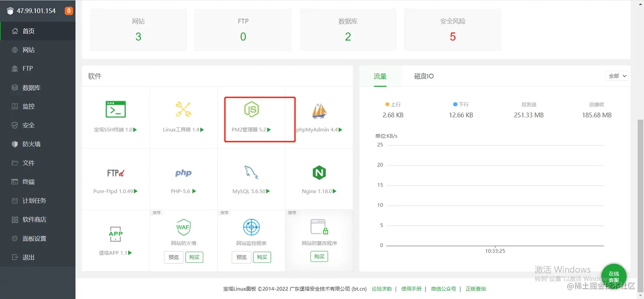Click the 网站防火墙 WAF shield icon
644x299 pixels.
183,227
